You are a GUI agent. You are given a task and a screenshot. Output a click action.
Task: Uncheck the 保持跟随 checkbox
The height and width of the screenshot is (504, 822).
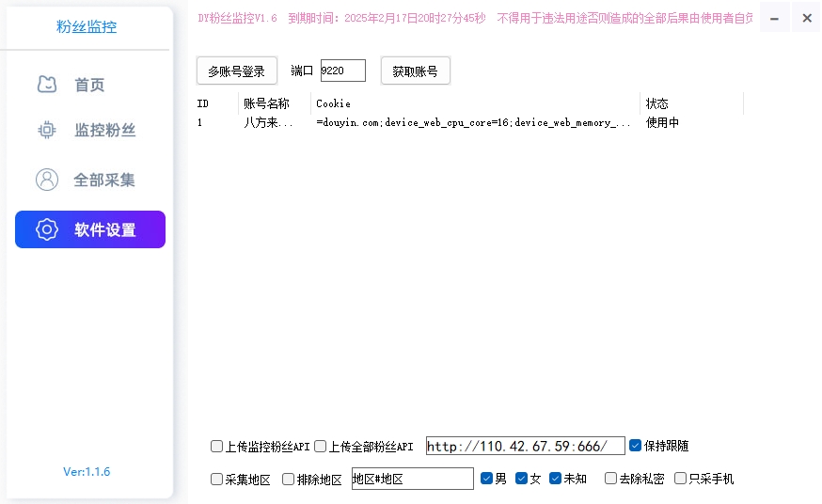636,446
